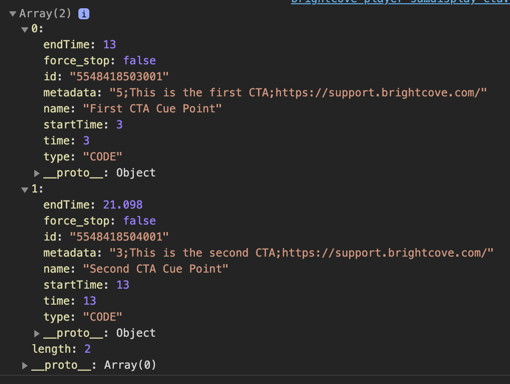Select the second CTA metadata string
Screen dimensions: 510x384
pyautogui.click(x=302, y=253)
